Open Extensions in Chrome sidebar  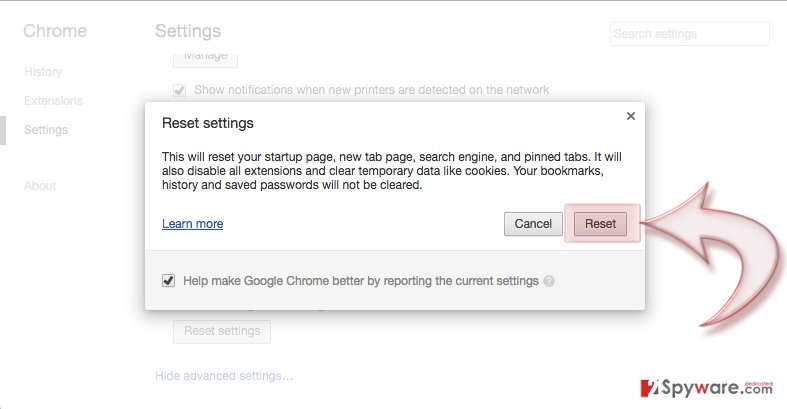53,101
